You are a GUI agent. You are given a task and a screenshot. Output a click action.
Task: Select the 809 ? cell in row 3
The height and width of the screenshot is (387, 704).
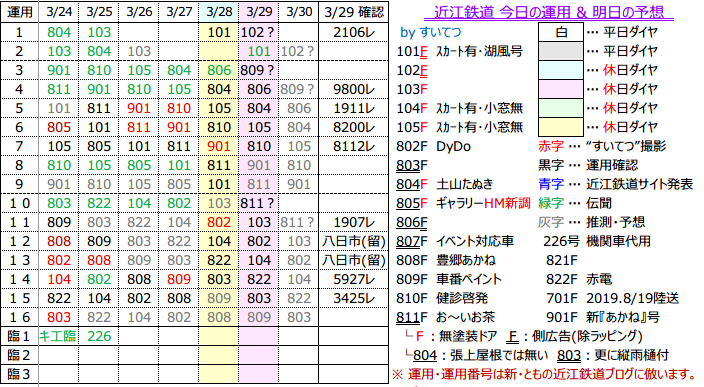coord(258,70)
